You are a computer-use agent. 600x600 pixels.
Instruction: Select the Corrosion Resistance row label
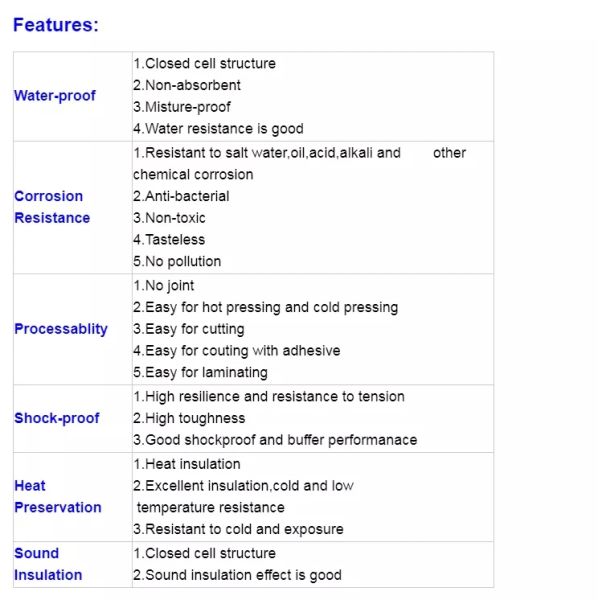51,207
